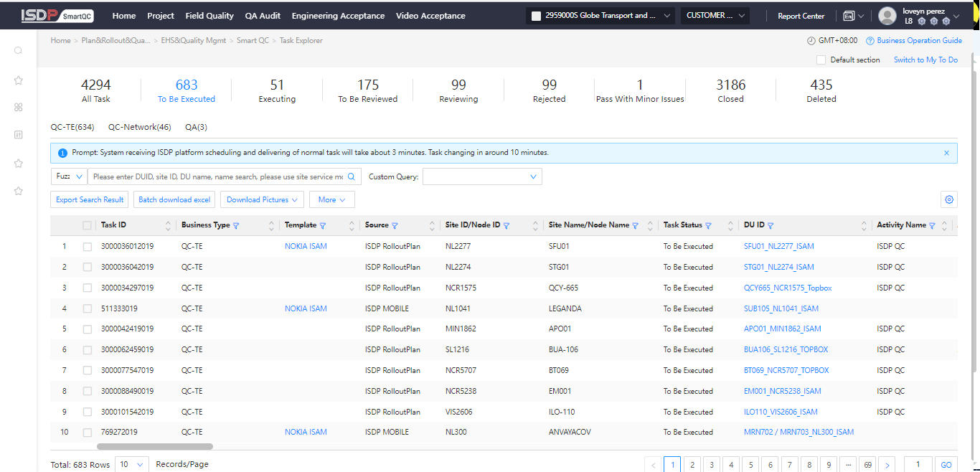Click the sidebar search magnifier icon
Viewport: 980px width, 472px height.
click(19, 50)
